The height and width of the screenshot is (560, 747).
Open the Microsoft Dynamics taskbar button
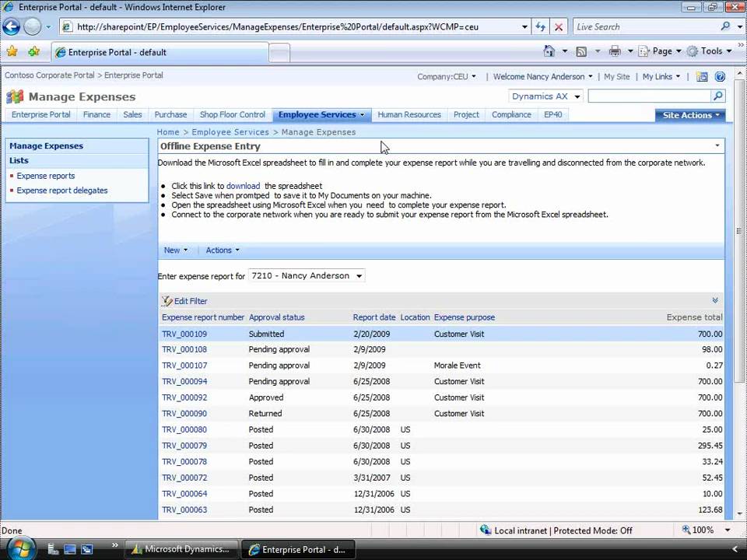181,549
